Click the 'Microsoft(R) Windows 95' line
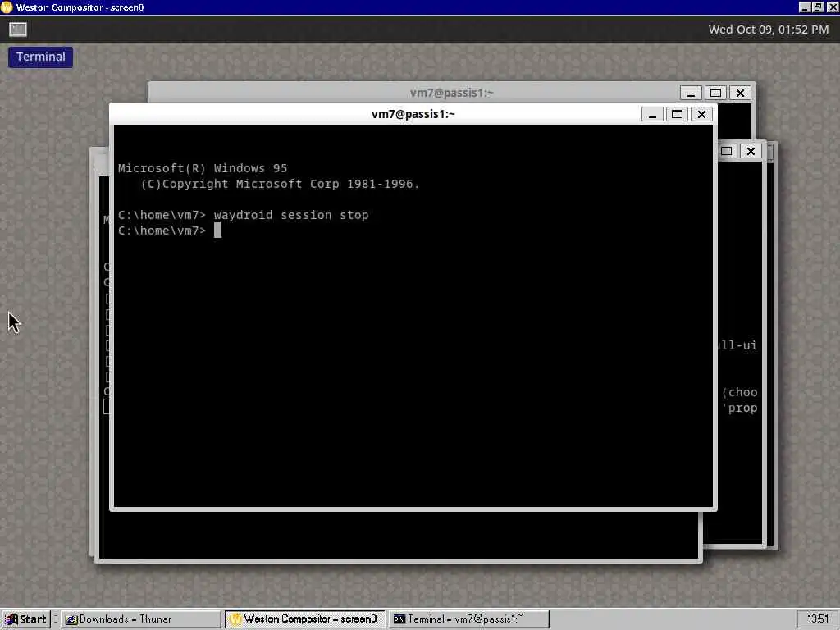The width and height of the screenshot is (840, 630). (203, 168)
